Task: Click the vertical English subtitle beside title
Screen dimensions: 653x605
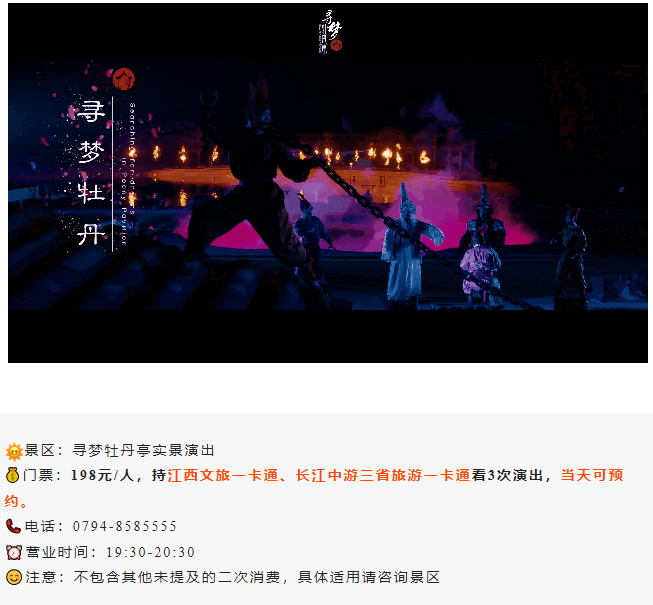Action: point(128,174)
